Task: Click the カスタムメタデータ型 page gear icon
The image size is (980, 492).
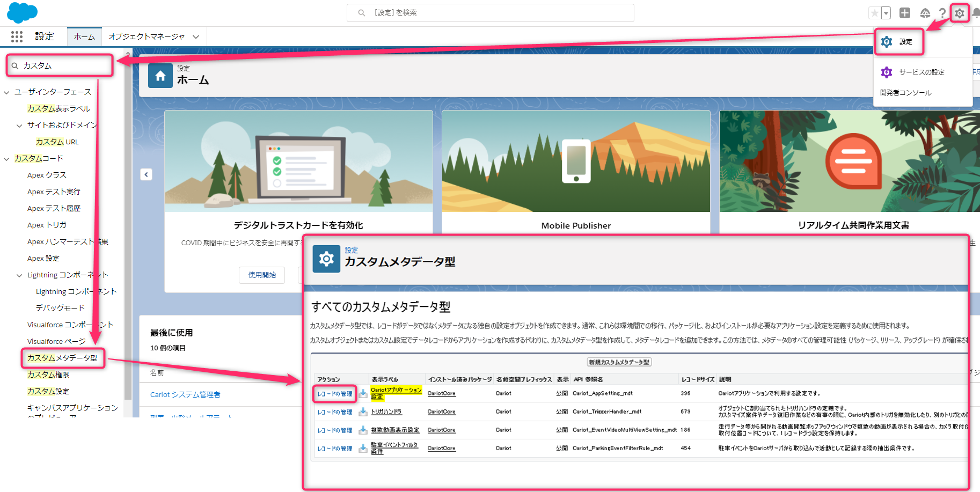Action: coord(326,259)
